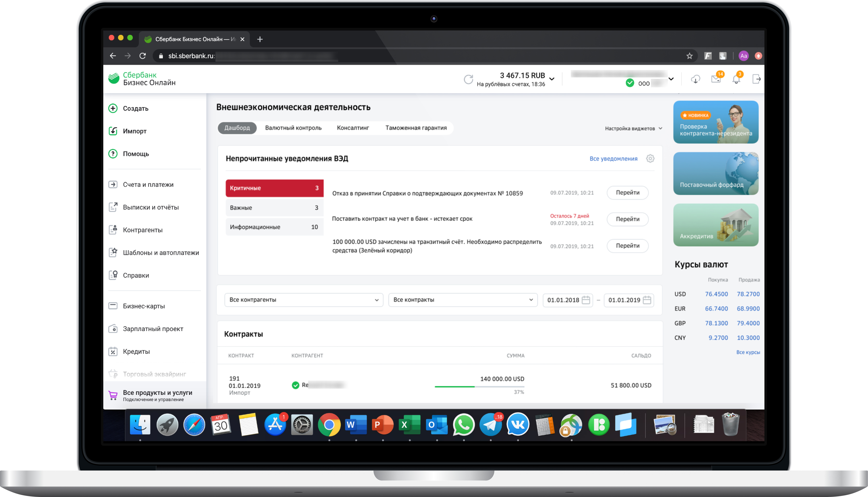Click GBP purchase rate 78.1300
The image size is (868, 497).
(x=716, y=323)
